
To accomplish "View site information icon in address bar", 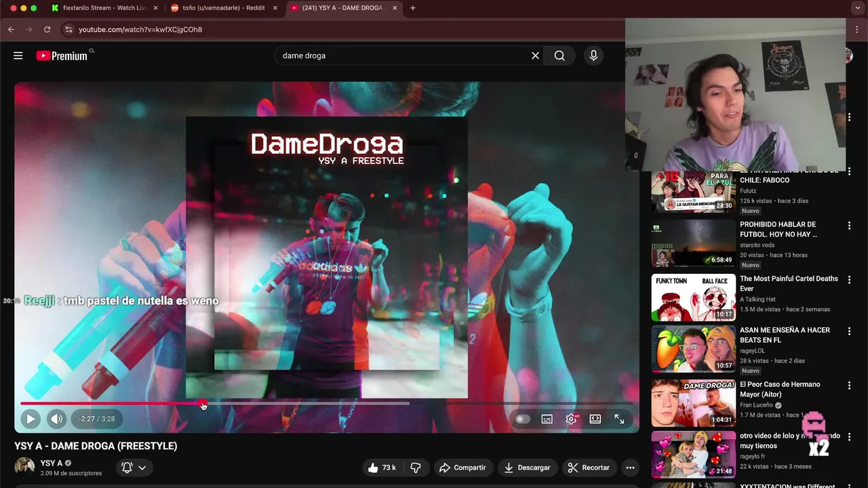I will point(68,30).
